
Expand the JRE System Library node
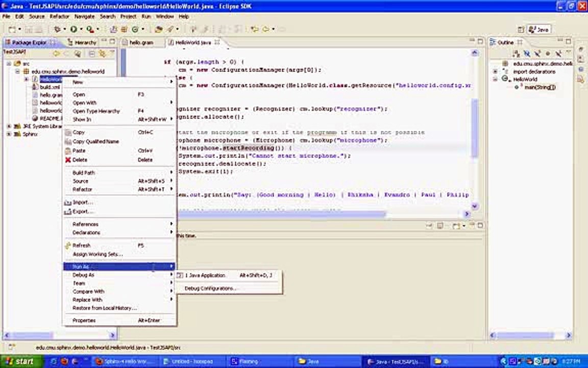click(9, 126)
